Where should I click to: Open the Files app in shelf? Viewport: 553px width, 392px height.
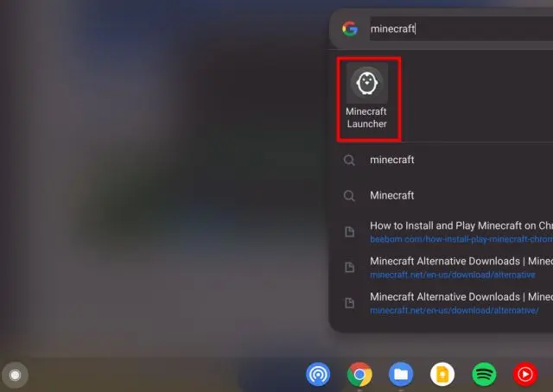click(x=400, y=374)
